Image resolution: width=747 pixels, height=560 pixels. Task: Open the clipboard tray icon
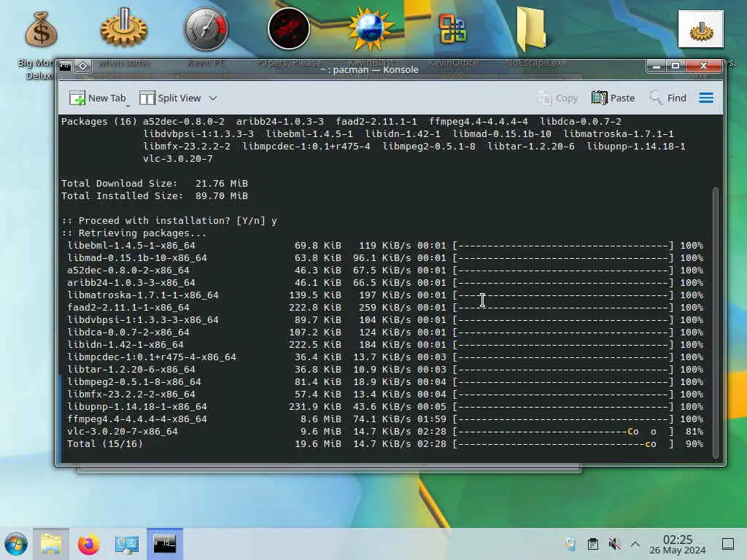pyautogui.click(x=592, y=544)
